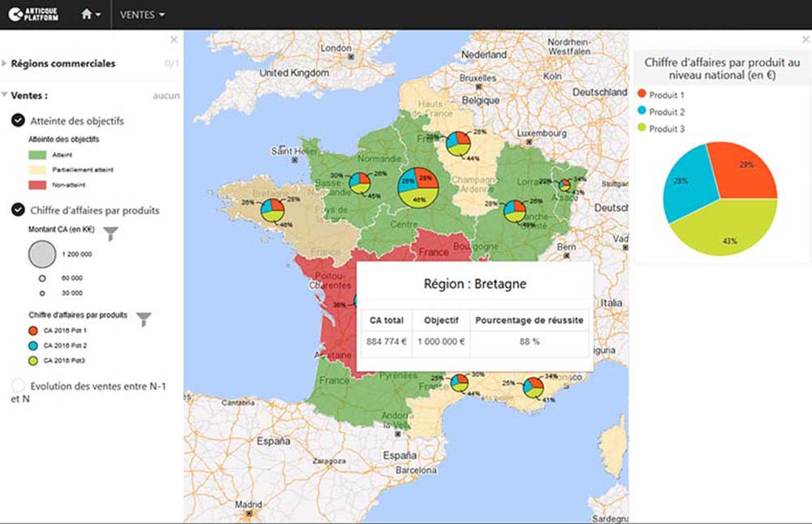Image resolution: width=812 pixels, height=524 pixels.
Task: Click the blue CA 2016 Pdt 2 marker
Action: coord(33,345)
